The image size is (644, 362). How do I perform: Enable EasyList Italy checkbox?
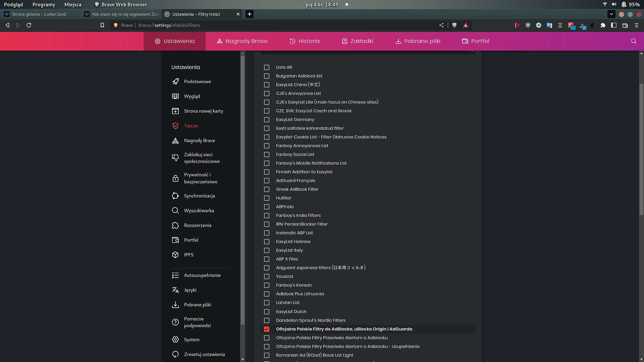pos(267,250)
